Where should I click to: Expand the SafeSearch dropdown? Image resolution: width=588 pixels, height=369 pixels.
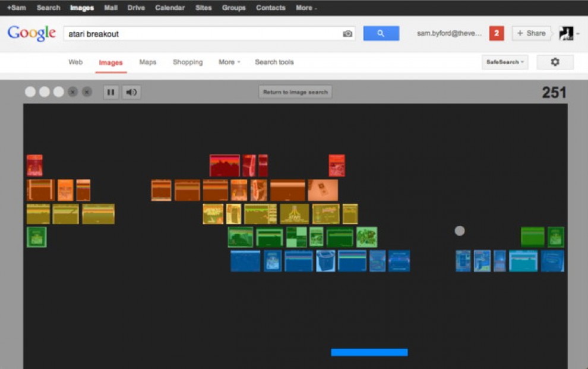505,62
